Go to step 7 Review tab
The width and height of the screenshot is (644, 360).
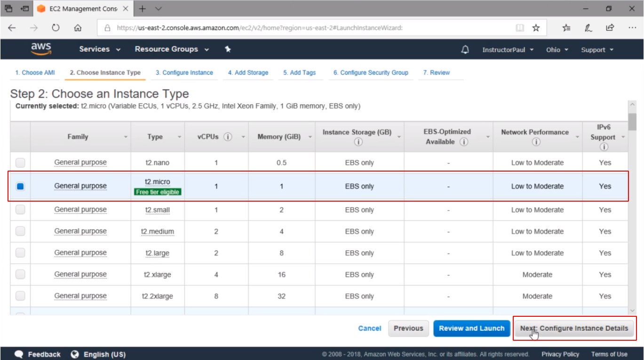tap(437, 72)
